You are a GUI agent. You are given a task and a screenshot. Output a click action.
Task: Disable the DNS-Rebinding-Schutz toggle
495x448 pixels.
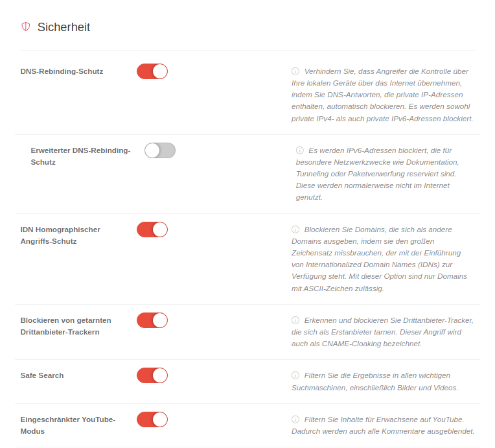[152, 71]
